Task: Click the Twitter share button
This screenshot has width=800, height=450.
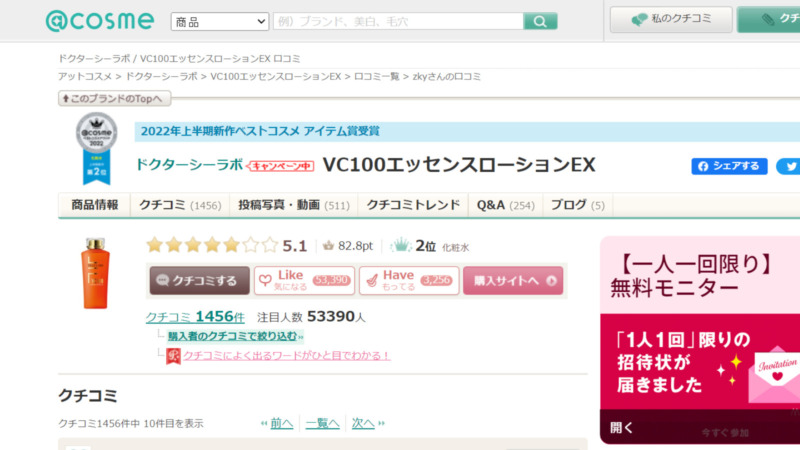Action: (x=788, y=166)
